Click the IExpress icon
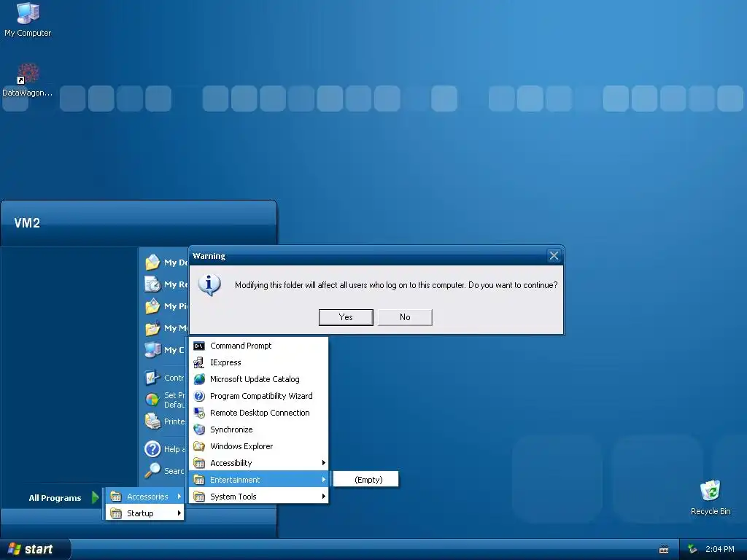 pos(199,362)
